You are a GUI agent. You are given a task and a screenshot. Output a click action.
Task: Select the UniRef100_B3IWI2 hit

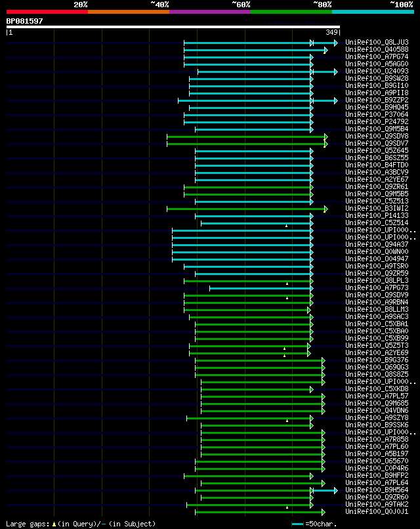point(377,209)
